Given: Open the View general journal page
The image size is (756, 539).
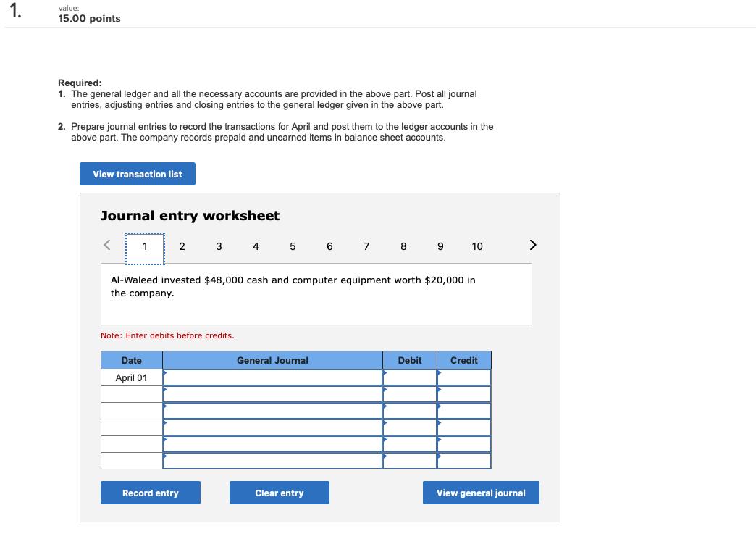Looking at the screenshot, I should click(481, 493).
